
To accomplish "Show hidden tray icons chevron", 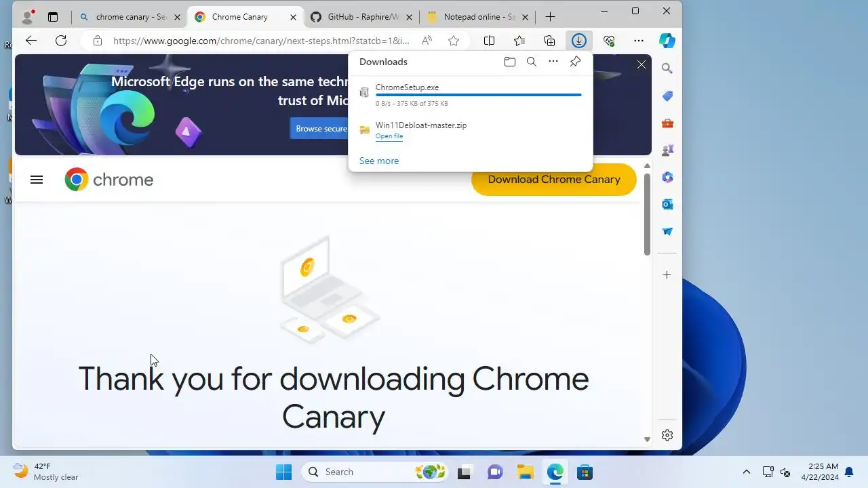I will [747, 472].
